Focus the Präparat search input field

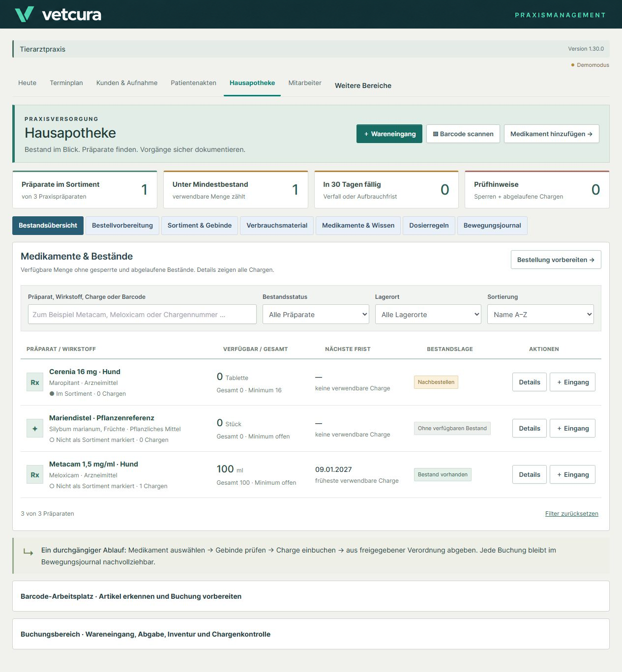pyautogui.click(x=142, y=314)
